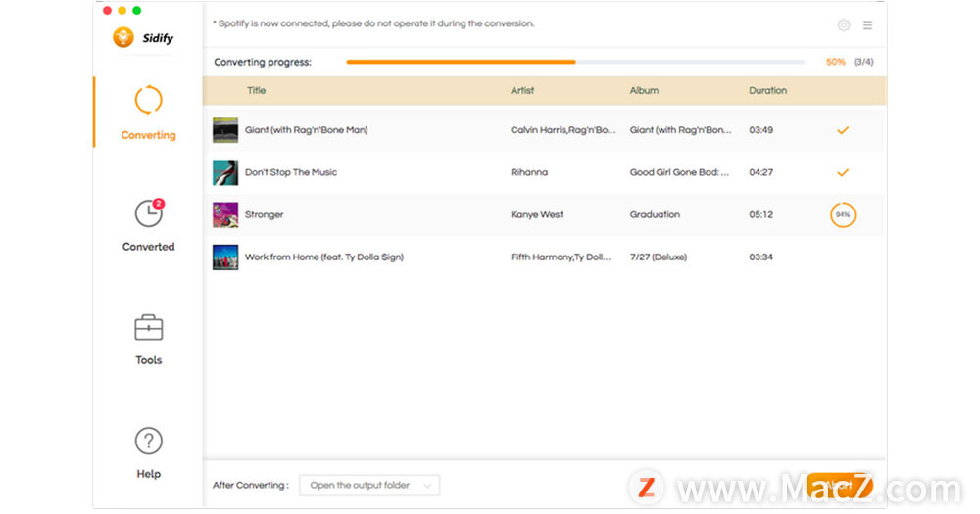The height and width of the screenshot is (514, 980).
Task: Click the orange Abort button
Action: pos(839,486)
